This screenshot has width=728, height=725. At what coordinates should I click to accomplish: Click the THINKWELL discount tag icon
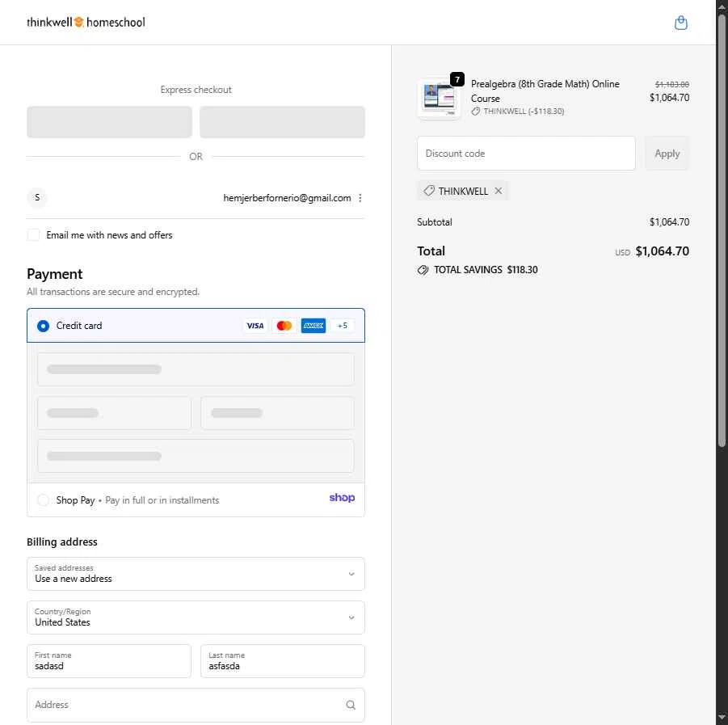(x=429, y=191)
